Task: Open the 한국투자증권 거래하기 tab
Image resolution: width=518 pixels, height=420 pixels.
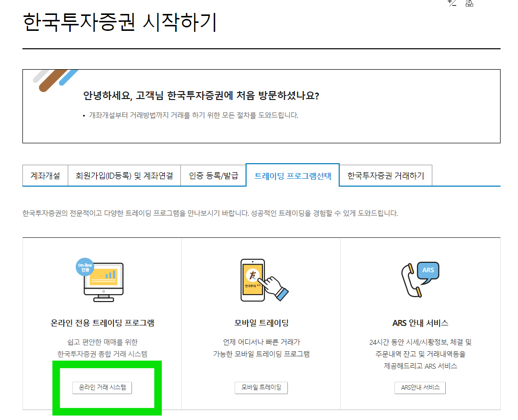Action: point(386,176)
